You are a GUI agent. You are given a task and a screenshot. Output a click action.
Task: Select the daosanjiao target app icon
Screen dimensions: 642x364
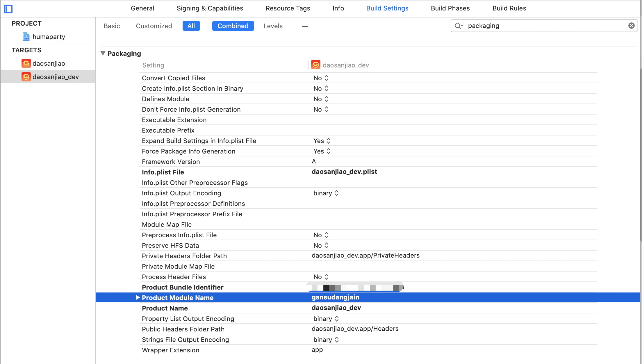point(26,63)
